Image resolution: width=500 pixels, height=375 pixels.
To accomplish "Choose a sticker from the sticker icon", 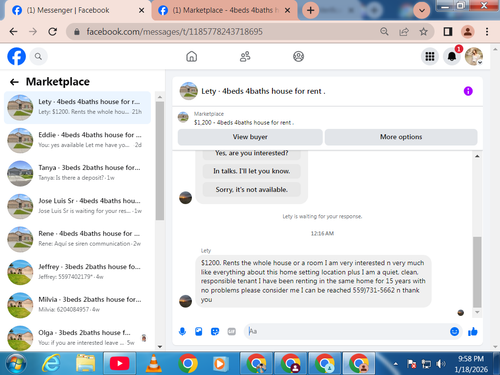I will click(215, 331).
